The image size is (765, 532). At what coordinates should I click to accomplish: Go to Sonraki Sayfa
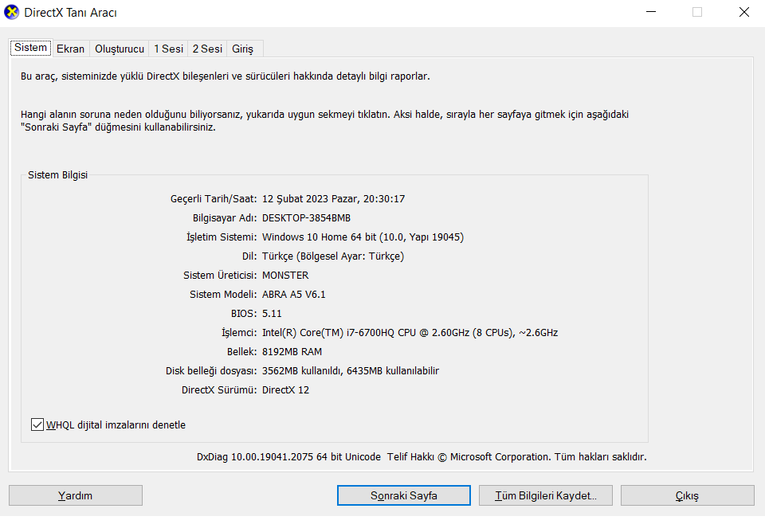404,495
